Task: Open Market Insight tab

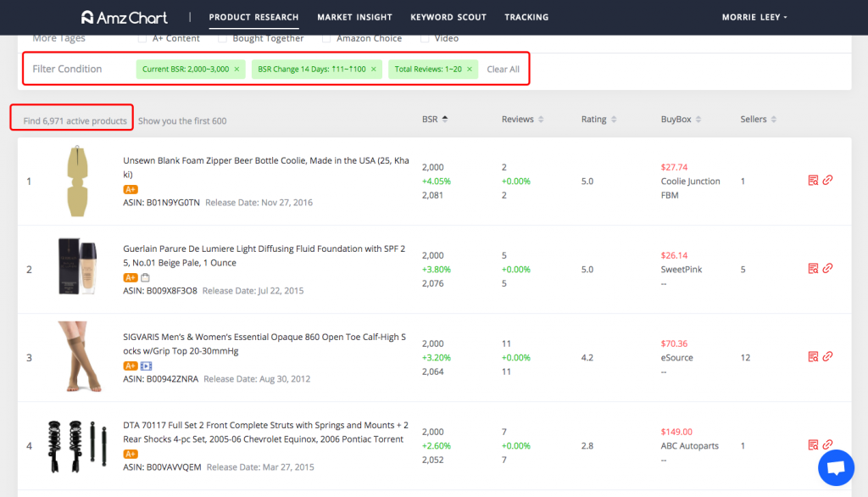Action: pyautogui.click(x=354, y=17)
